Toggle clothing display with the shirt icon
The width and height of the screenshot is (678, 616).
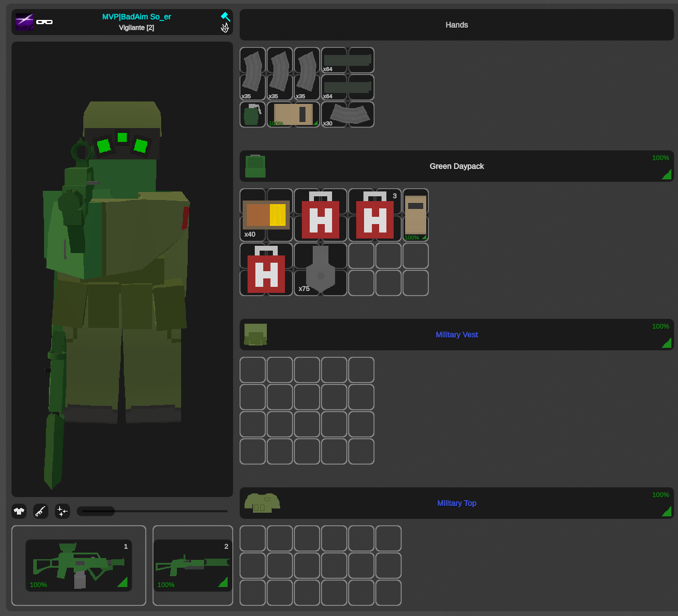19,512
